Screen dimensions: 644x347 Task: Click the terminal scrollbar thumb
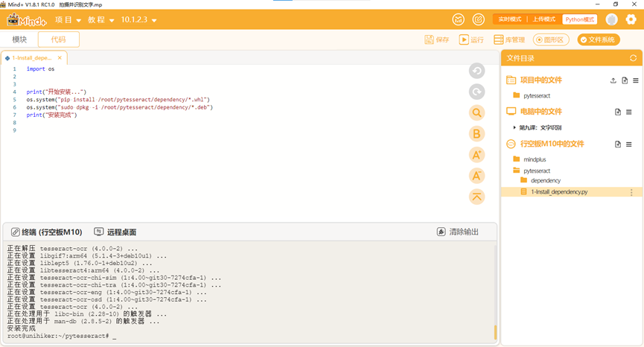[495, 332]
